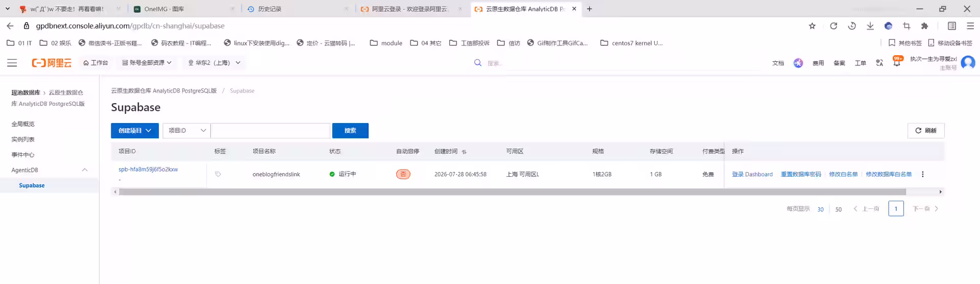
Task: Open Aliyun console navigation menu icon
Action: pyautogui.click(x=12, y=63)
